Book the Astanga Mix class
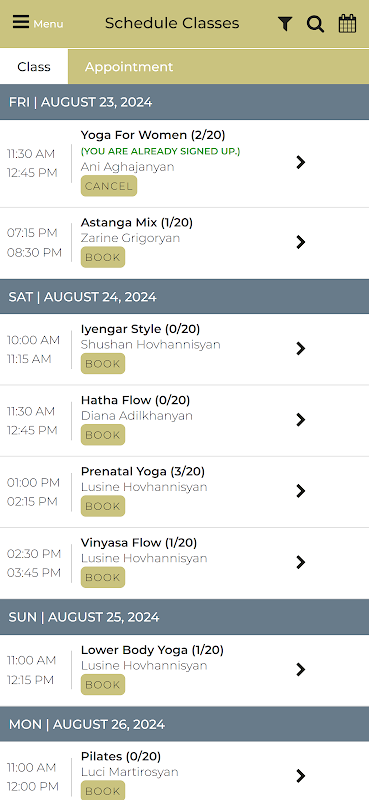The width and height of the screenshot is (369, 800). [103, 257]
